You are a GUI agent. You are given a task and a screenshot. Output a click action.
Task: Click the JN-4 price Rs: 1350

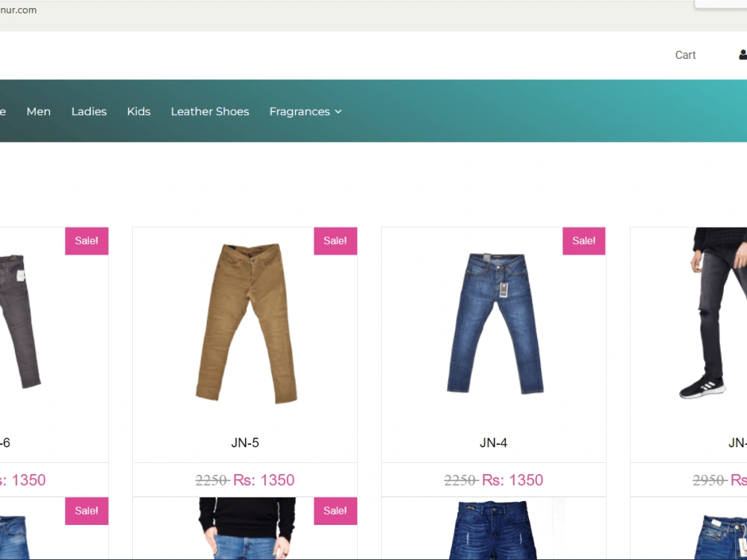point(512,480)
